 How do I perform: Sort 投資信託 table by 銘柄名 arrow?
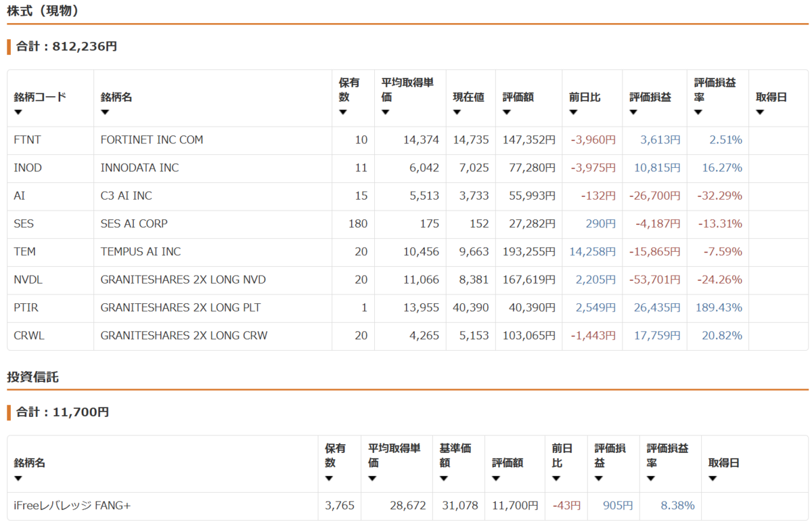[18, 478]
